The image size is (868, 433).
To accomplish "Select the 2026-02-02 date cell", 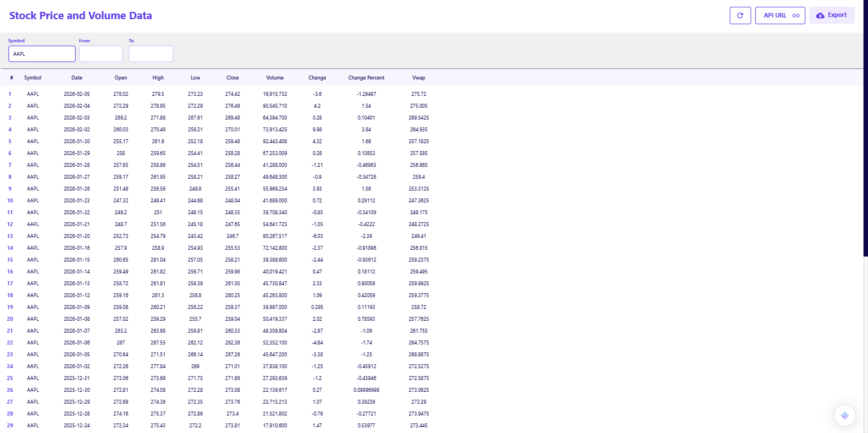I will 77,130.
